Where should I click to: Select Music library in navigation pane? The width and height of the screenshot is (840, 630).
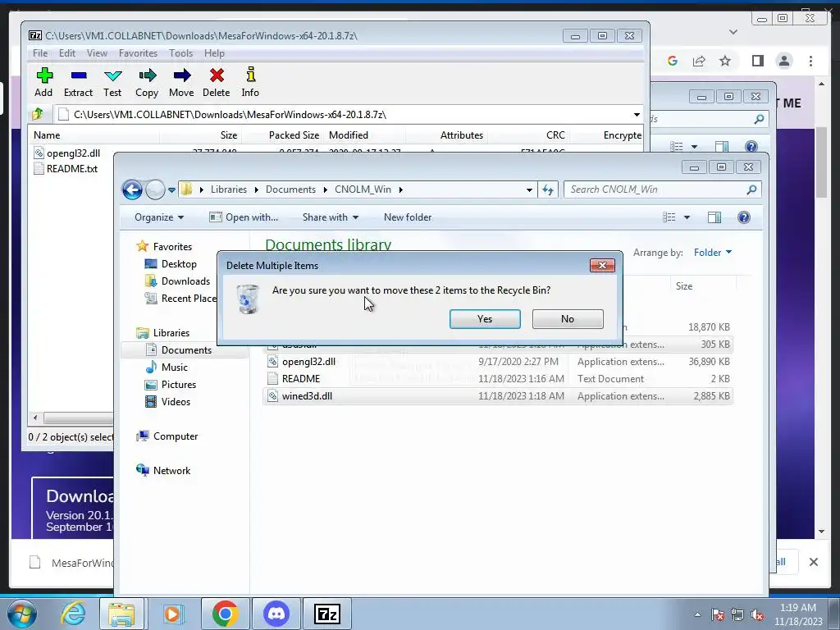point(167,367)
